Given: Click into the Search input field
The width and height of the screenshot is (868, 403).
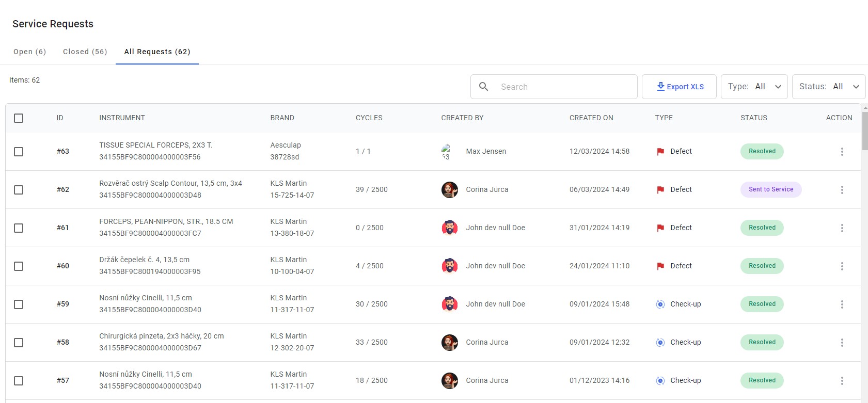Looking at the screenshot, I should tap(565, 87).
